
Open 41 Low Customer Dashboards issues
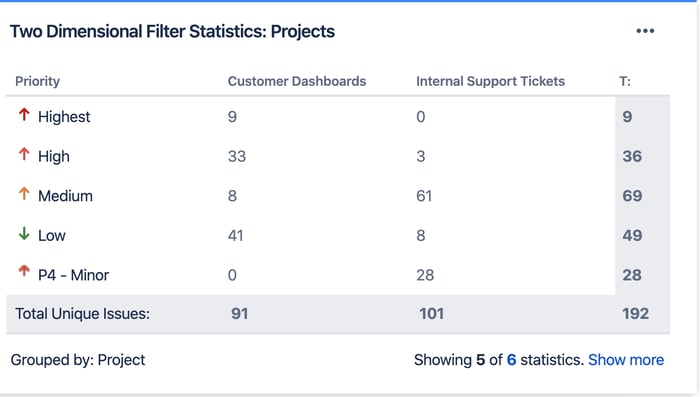click(x=235, y=236)
